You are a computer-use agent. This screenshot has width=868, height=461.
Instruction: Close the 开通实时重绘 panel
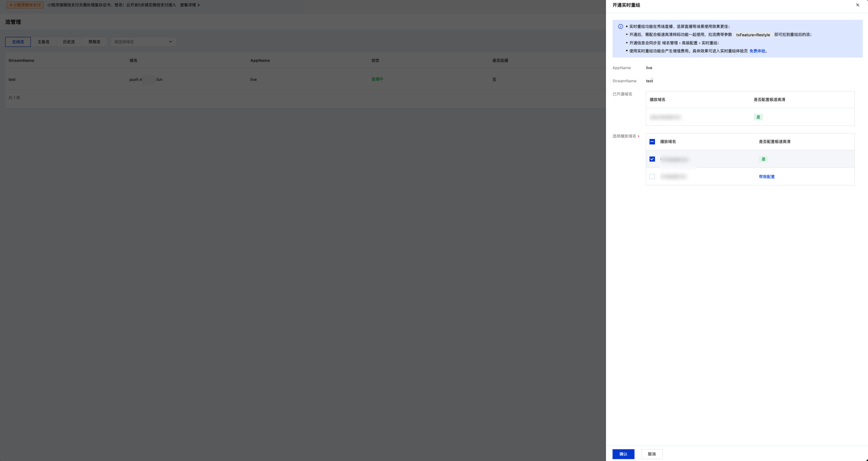(x=857, y=5)
